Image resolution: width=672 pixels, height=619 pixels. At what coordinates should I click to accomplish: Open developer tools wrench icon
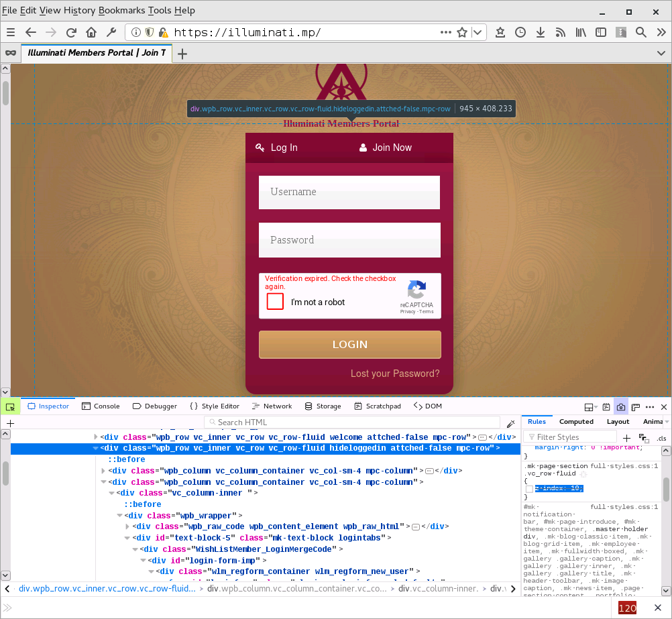click(111, 32)
